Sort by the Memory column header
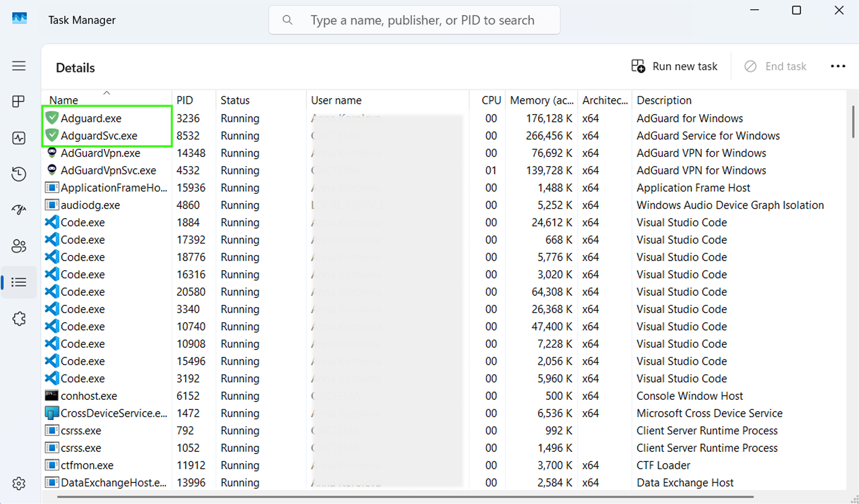Viewport: 859px width, 504px height. pos(542,100)
